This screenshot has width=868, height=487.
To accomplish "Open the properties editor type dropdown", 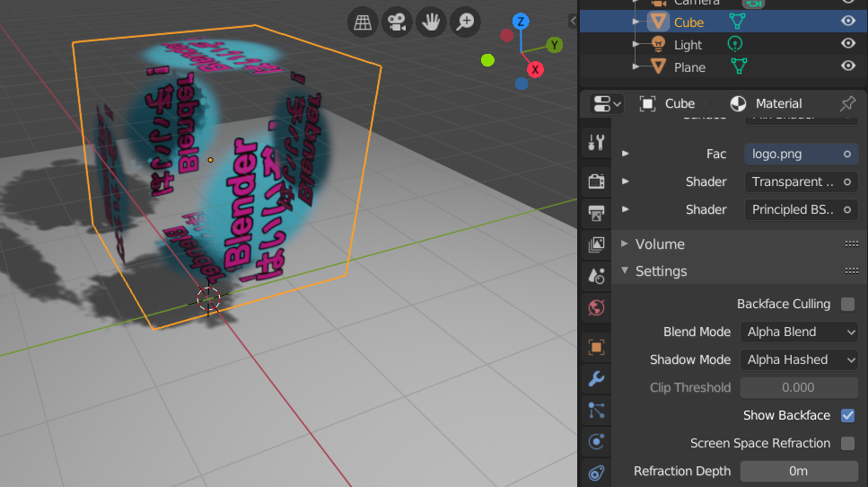I will (607, 103).
